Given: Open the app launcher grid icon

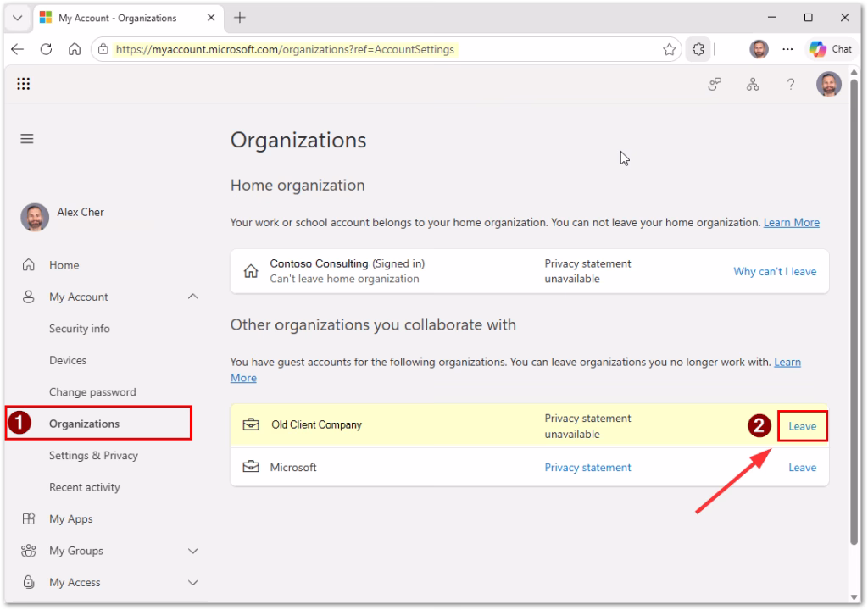Looking at the screenshot, I should click(x=23, y=84).
